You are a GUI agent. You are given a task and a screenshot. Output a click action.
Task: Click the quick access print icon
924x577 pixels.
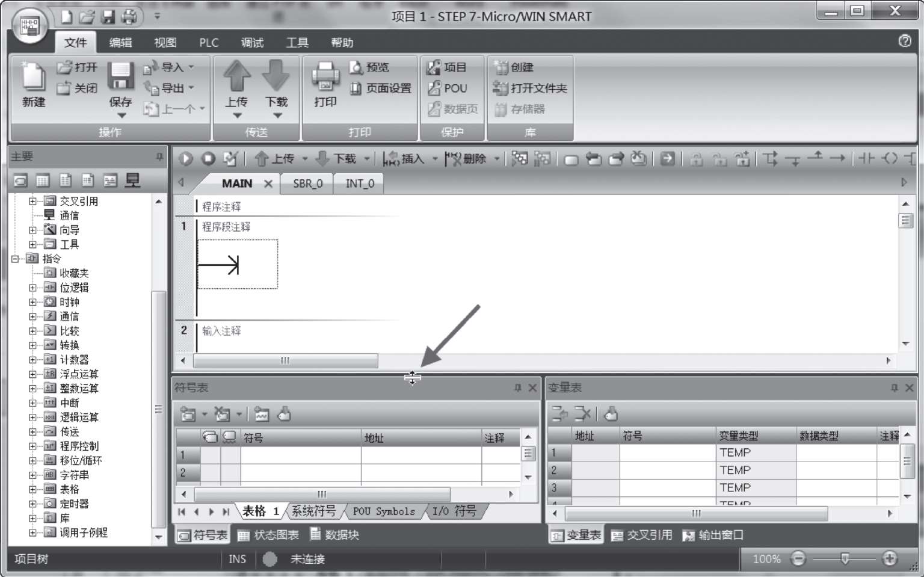coord(129,16)
